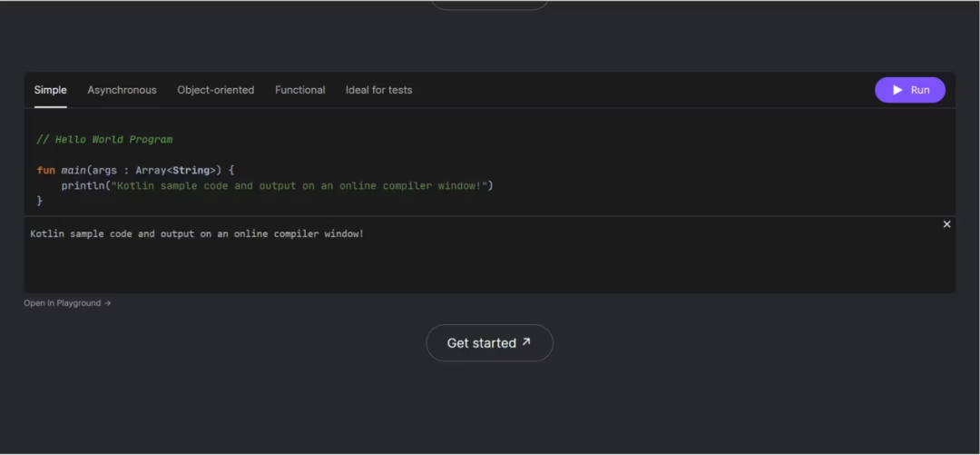Viewport: 980px width, 455px height.
Task: Choose the Ideal for tests tab
Action: 378,90
